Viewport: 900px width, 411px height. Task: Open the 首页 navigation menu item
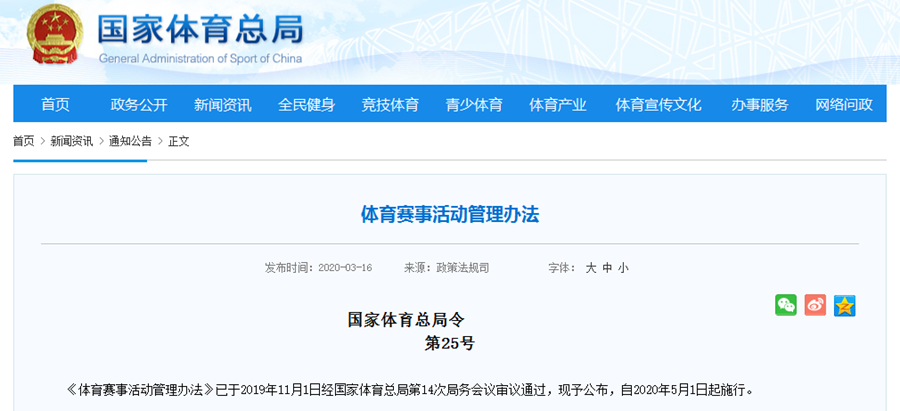(56, 104)
